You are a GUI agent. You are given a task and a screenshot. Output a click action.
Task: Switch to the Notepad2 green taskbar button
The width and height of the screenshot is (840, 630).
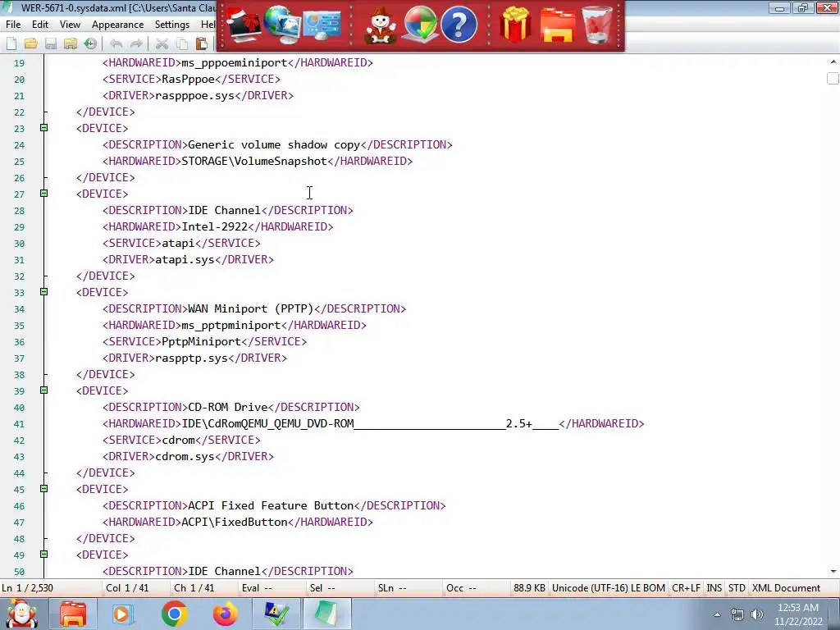pyautogui.click(x=326, y=614)
